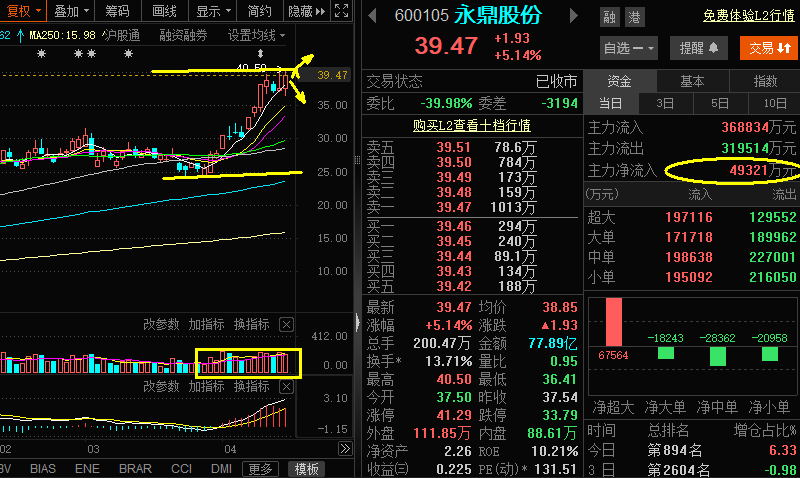Viewport: 800px width, 478px height.
Task: Select the CCI indicator
Action: (181, 468)
